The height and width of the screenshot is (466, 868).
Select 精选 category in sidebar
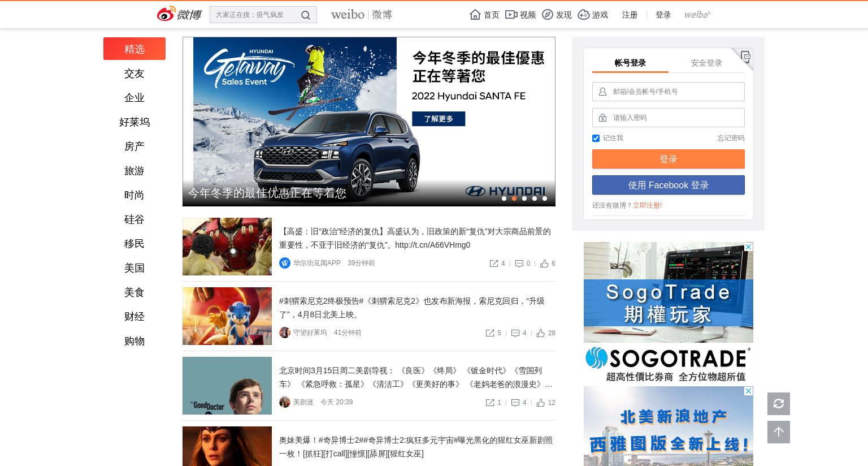[x=134, y=49]
